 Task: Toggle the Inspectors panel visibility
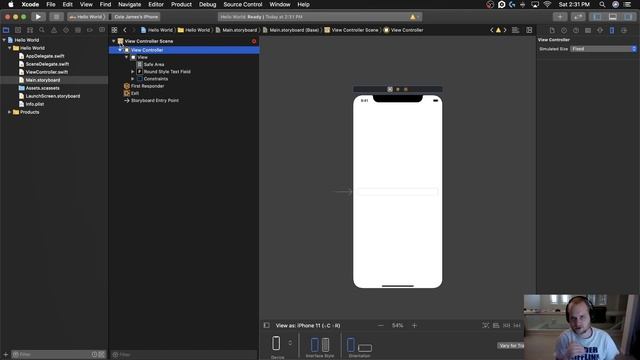pos(629,17)
